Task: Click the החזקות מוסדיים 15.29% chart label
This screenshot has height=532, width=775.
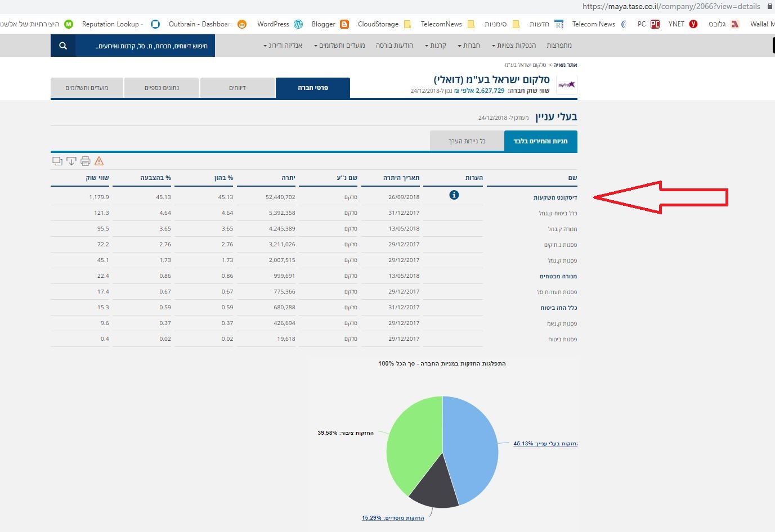Action: [x=393, y=518]
